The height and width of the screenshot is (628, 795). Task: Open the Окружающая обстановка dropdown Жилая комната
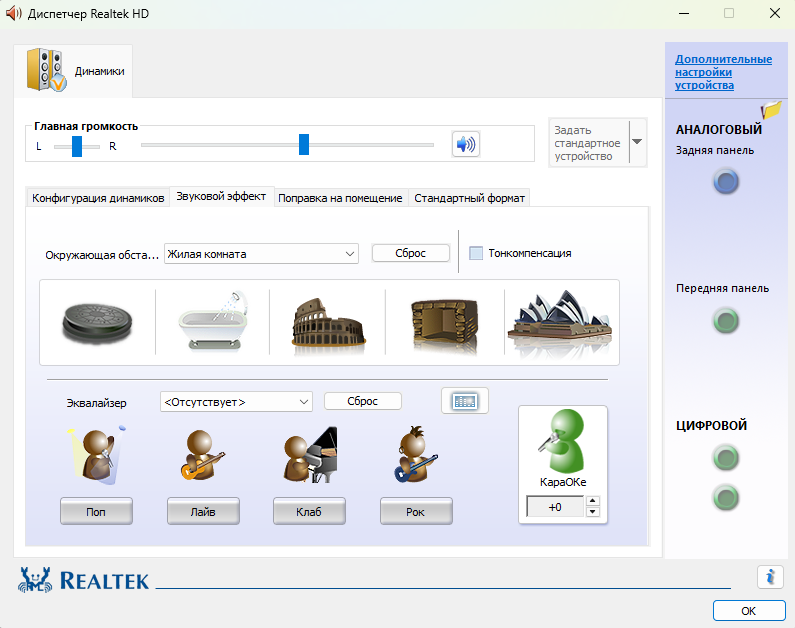pyautogui.click(x=261, y=254)
